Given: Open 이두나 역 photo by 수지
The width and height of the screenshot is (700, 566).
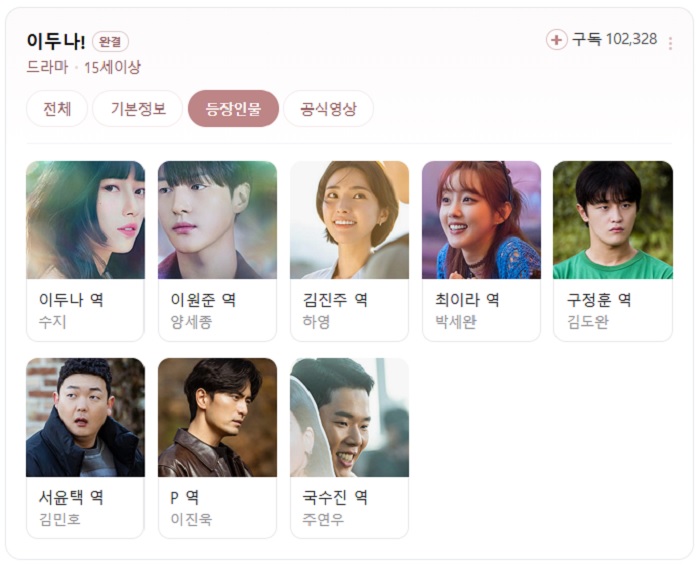Looking at the screenshot, I should [x=85, y=220].
